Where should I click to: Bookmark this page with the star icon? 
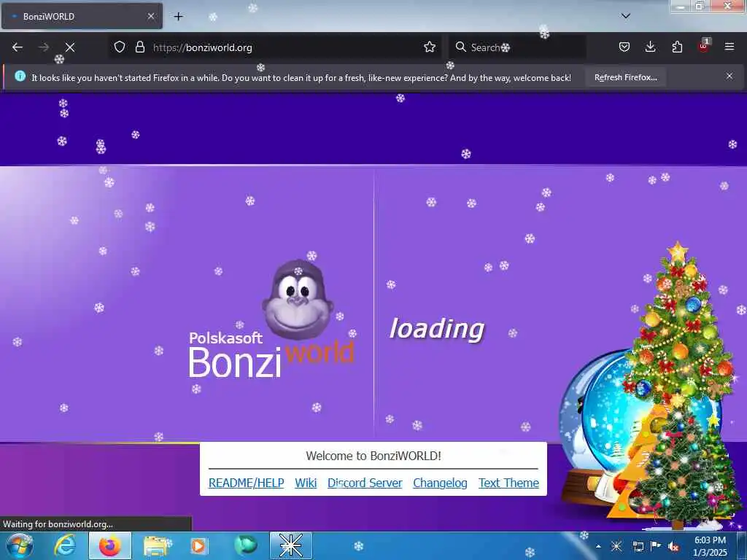click(x=430, y=47)
